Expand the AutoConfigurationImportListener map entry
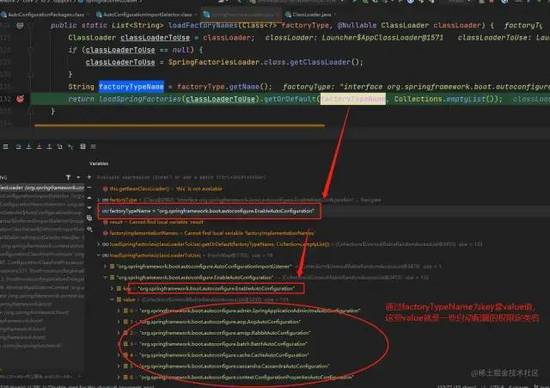The width and height of the screenshot is (550, 388). [x=105, y=267]
